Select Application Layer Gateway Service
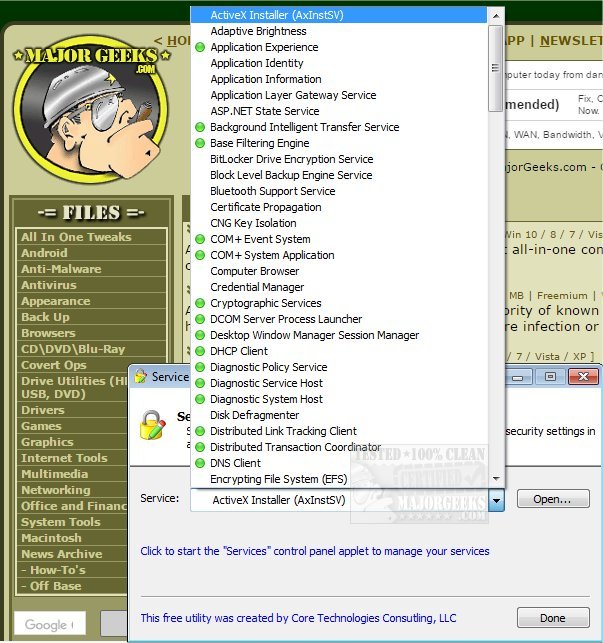The image size is (603, 643). [339, 95]
